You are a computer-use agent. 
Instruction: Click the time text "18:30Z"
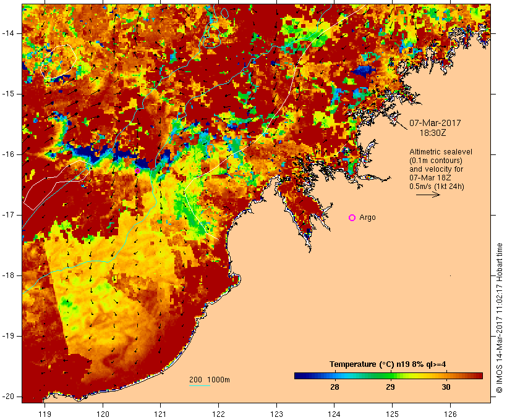tap(433, 133)
